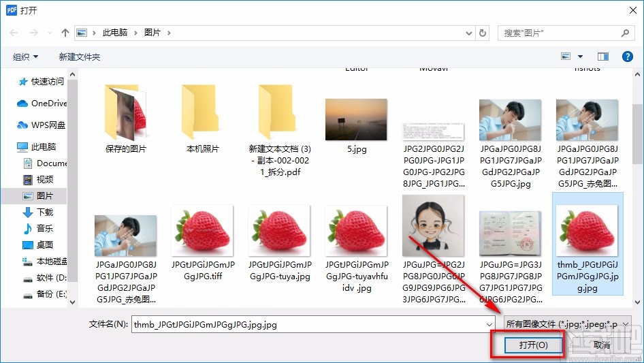Open the 组织 menu

click(25, 57)
